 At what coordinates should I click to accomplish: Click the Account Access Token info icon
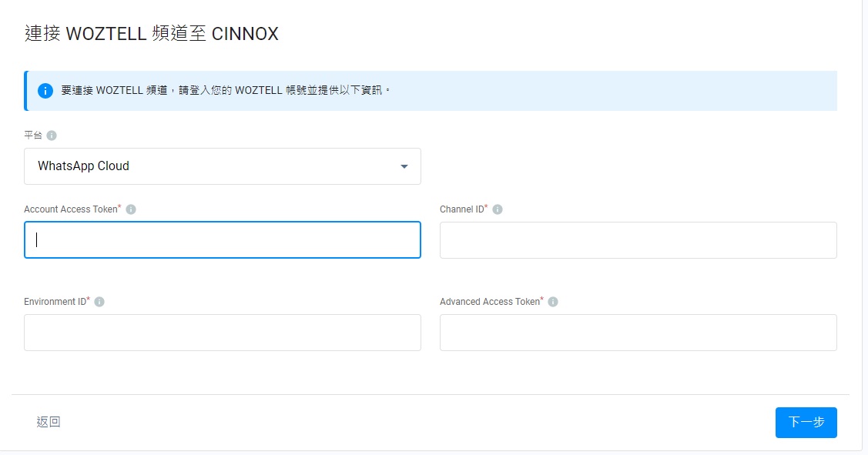pyautogui.click(x=131, y=209)
